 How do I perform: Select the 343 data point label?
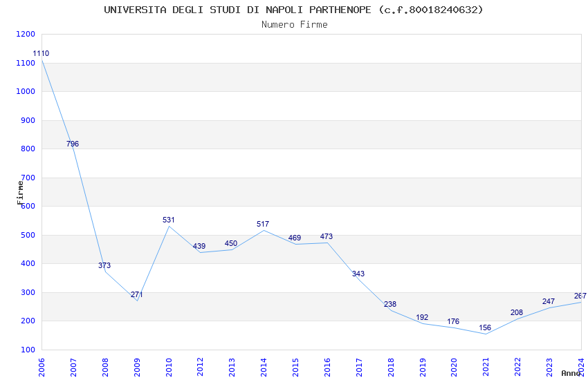pos(358,274)
